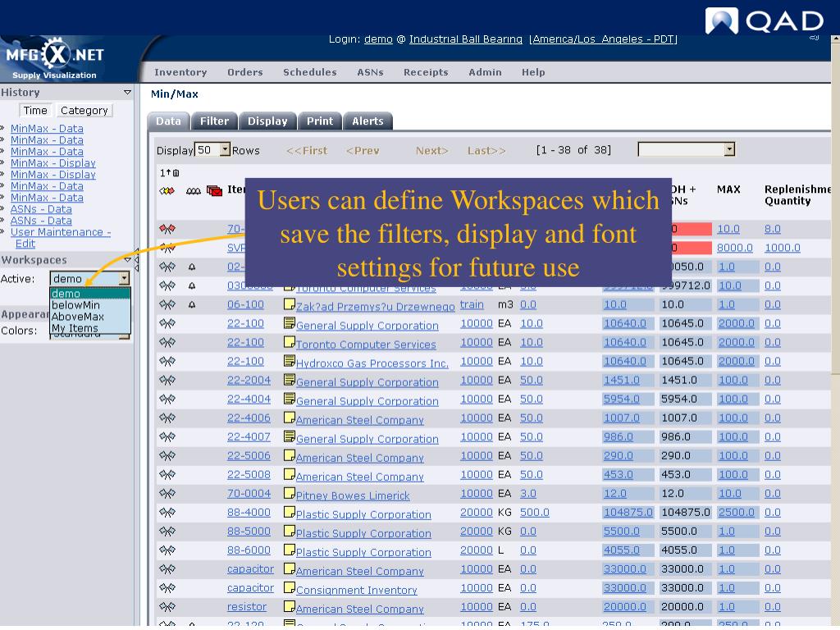Collapse the History panel

click(127, 92)
